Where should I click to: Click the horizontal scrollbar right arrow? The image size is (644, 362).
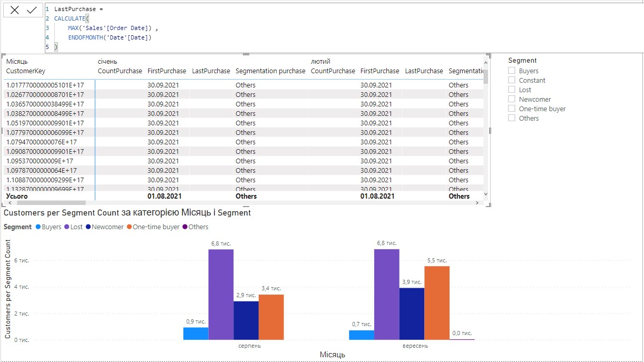[477, 202]
